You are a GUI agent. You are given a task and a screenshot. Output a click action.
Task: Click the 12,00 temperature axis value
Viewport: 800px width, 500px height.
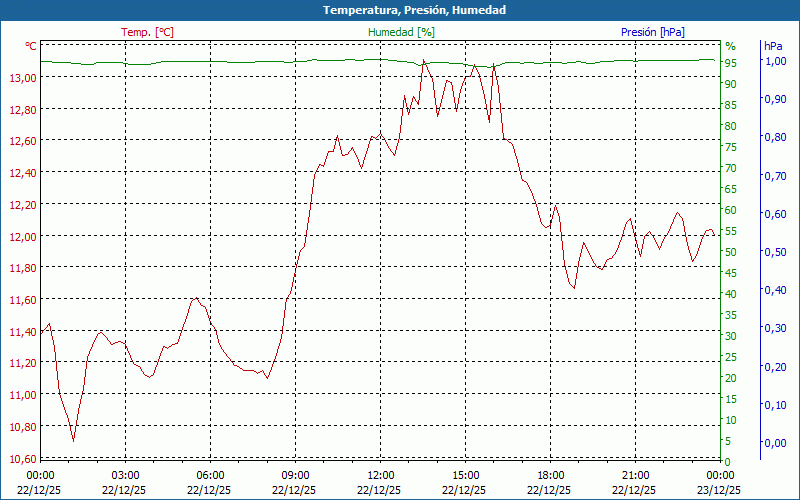[24, 237]
